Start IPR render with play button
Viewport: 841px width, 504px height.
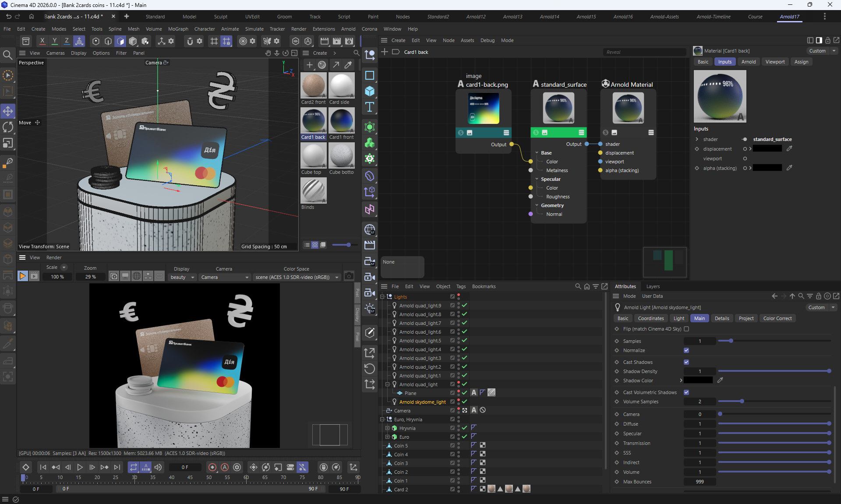22,276
